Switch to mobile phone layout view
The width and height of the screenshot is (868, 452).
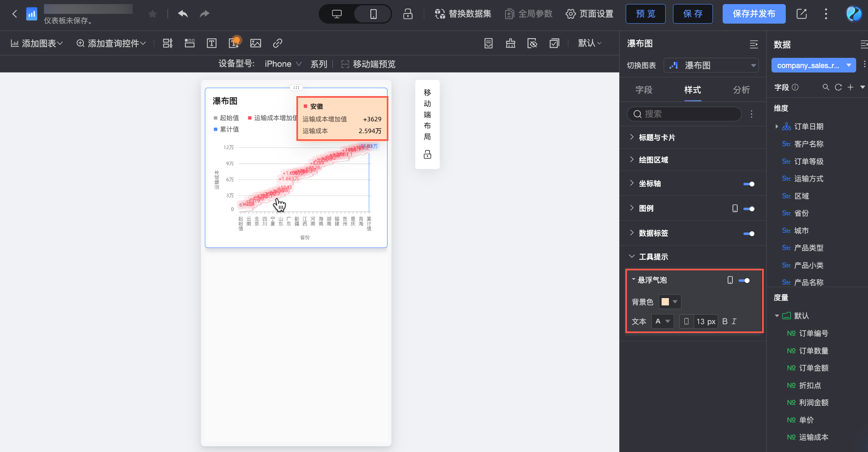[373, 14]
